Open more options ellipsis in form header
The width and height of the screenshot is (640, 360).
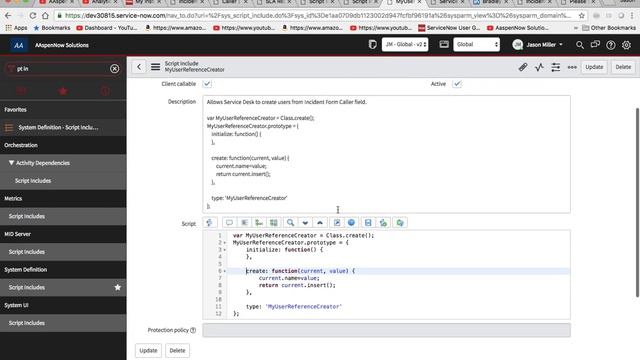572,67
